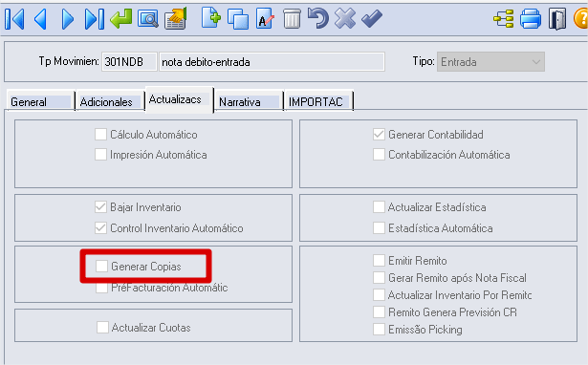Print using the printer icon
Image resolution: width=588 pixels, height=365 pixels.
(531, 19)
